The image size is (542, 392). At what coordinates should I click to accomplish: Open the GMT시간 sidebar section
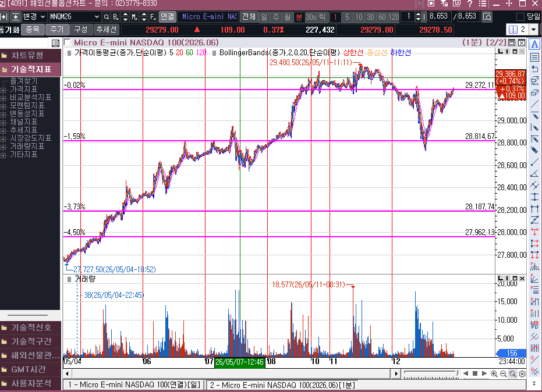(30, 369)
